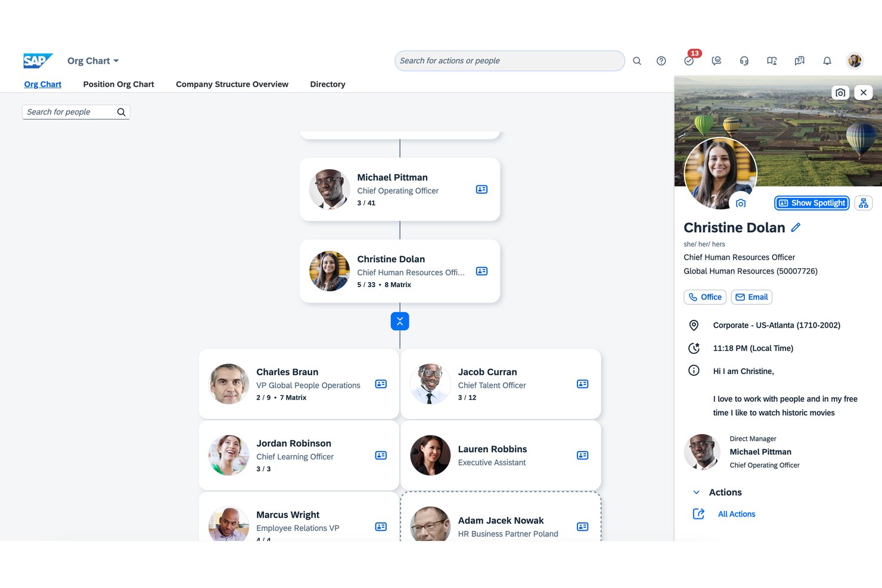Viewport: 882px width, 588px height.
Task: Click Christine Dolan's large profile photo
Action: coord(720,174)
